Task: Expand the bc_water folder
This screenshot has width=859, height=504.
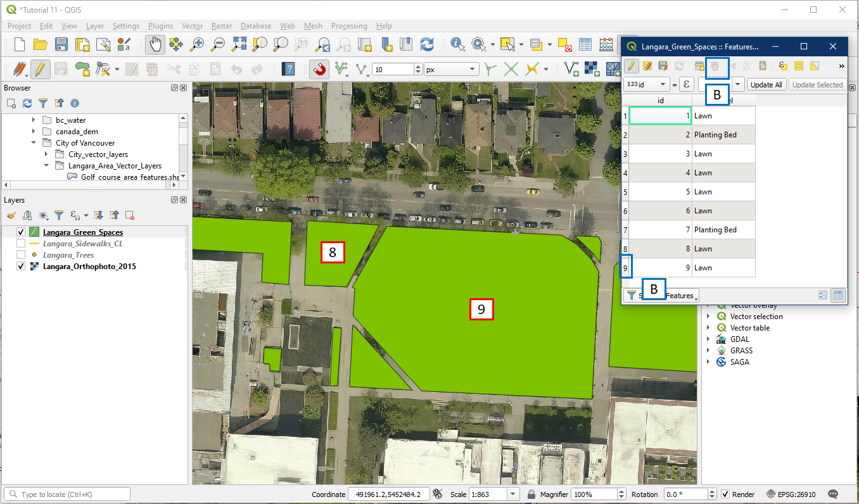Action: [x=34, y=120]
